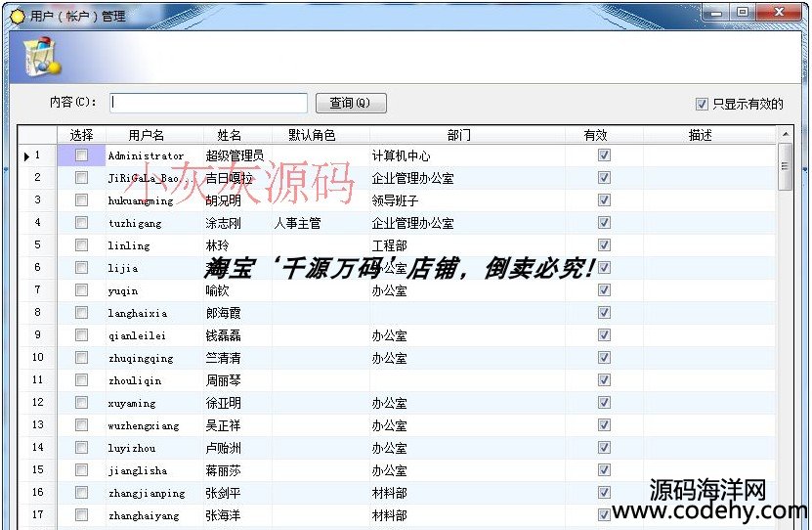
Task: Tick the select box for tuzhigang row
Action: click(82, 223)
